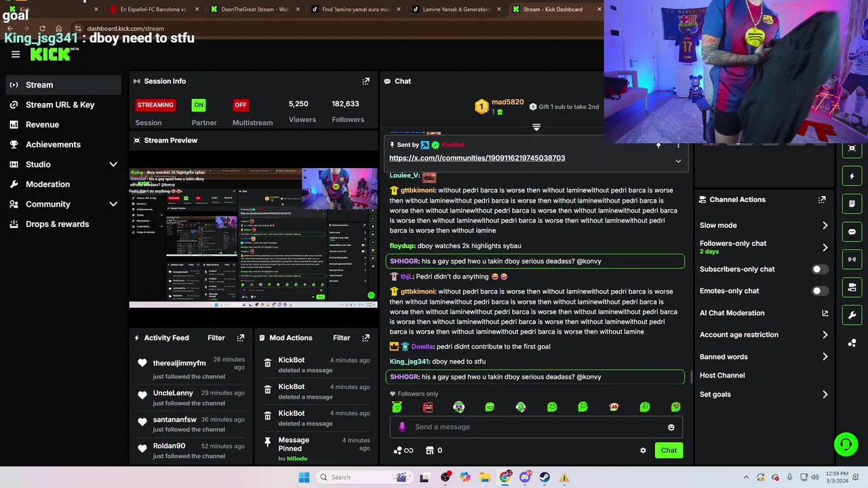Open AI Chat Moderation external link icon

pos(825,313)
